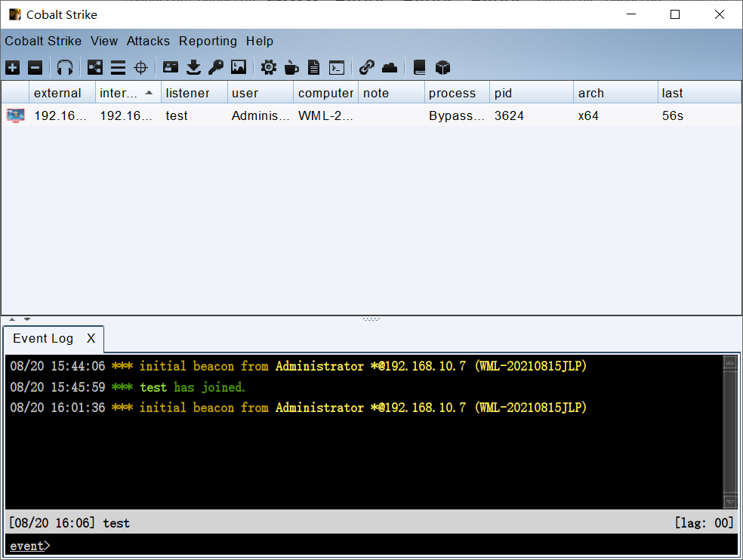Switch to session table view icon

coord(118,68)
